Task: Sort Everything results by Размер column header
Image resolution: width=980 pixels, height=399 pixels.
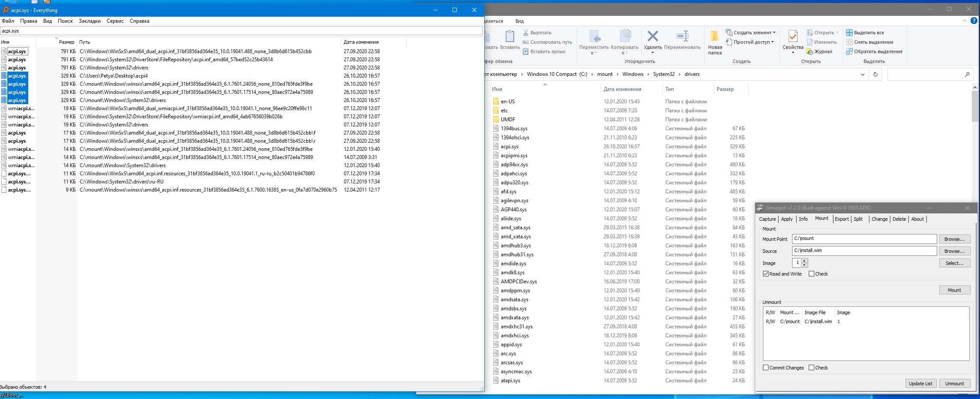Action: click(56, 42)
